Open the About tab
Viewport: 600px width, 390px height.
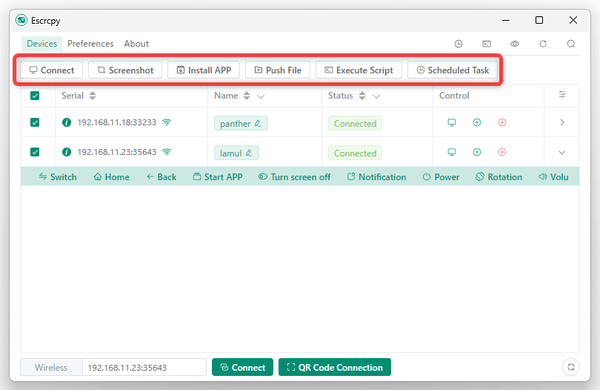[x=136, y=44]
